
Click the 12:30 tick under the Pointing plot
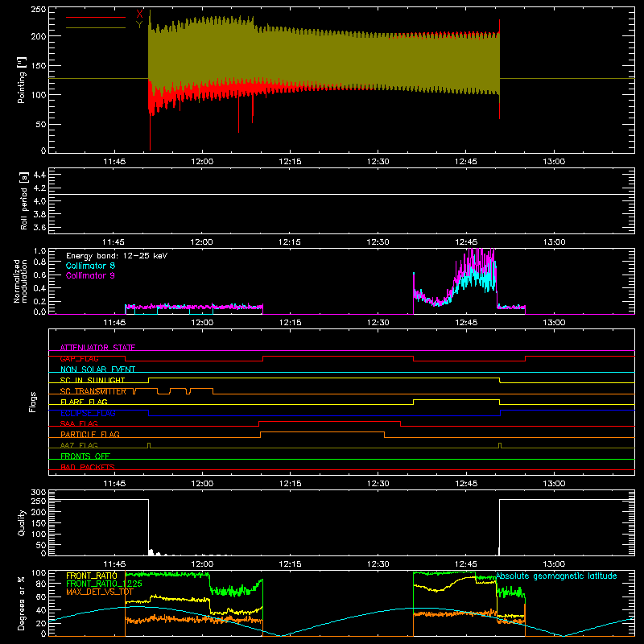(378, 162)
